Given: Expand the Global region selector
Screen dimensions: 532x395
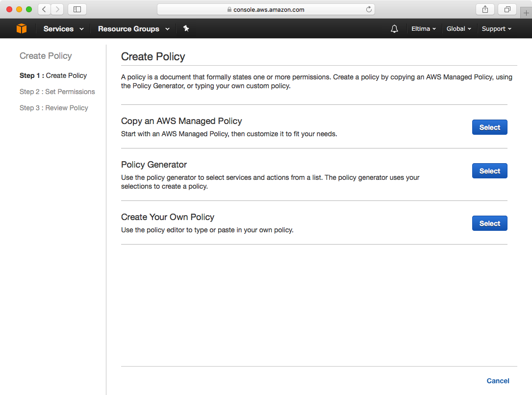Looking at the screenshot, I should [458, 28].
